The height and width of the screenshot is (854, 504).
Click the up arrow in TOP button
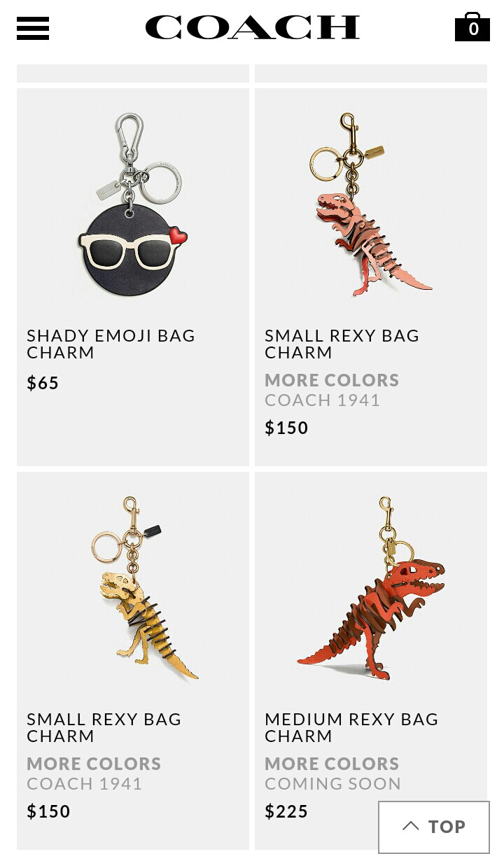coord(411,826)
